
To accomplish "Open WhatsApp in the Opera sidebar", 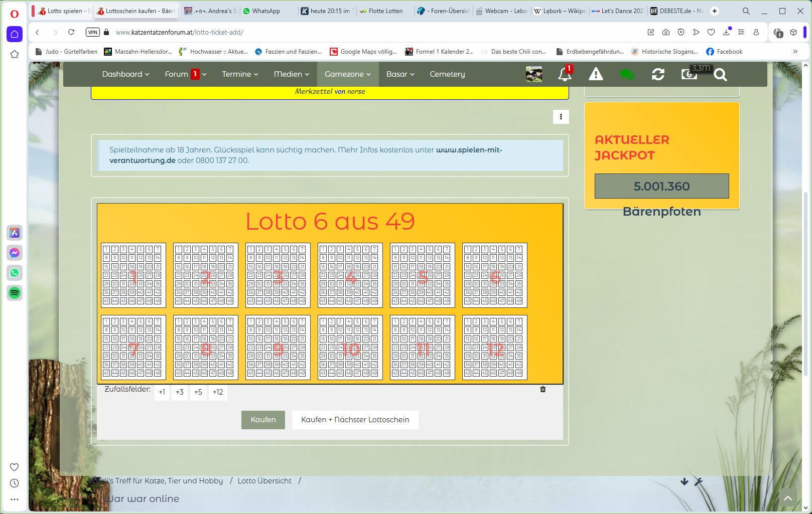I will tap(15, 273).
